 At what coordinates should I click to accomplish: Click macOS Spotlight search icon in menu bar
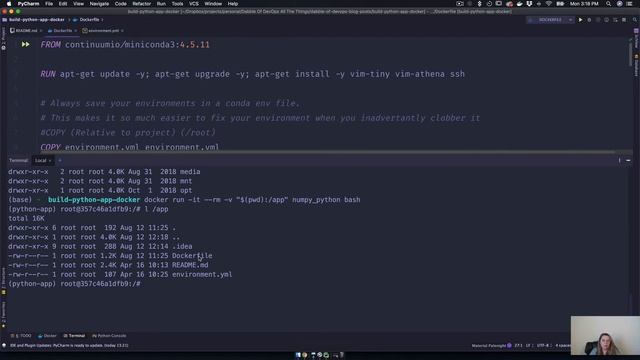coord(609,4)
